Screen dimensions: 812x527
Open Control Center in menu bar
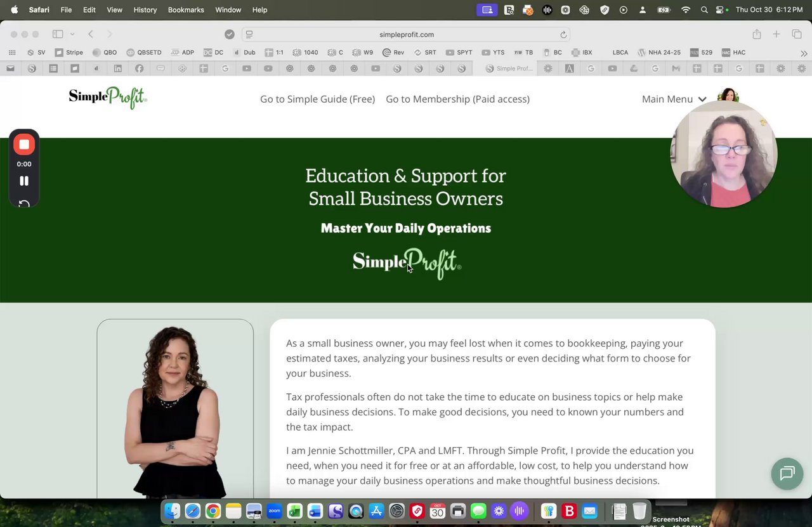[721, 10]
